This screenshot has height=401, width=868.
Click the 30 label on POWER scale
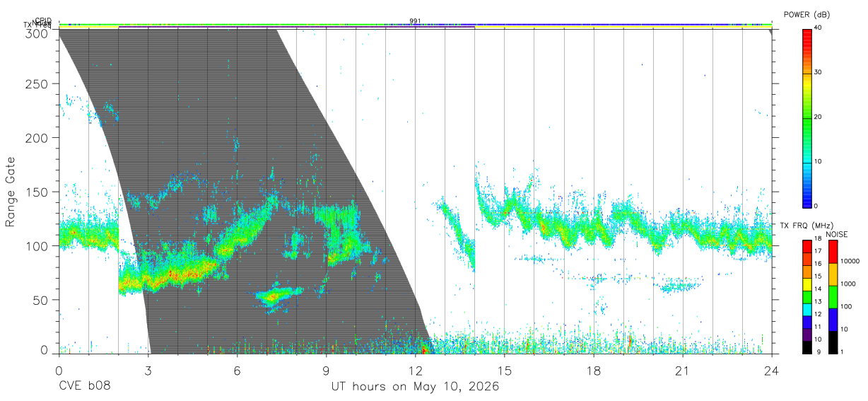818,73
